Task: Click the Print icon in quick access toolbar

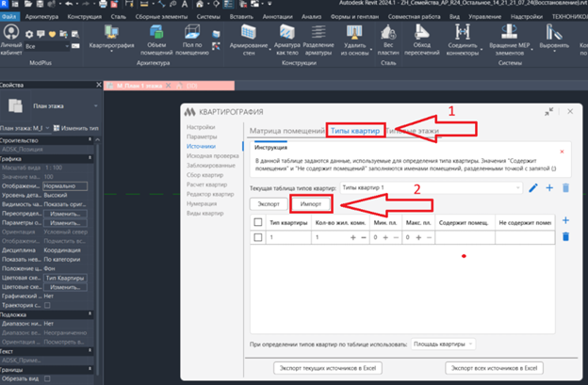Action: 103,4
